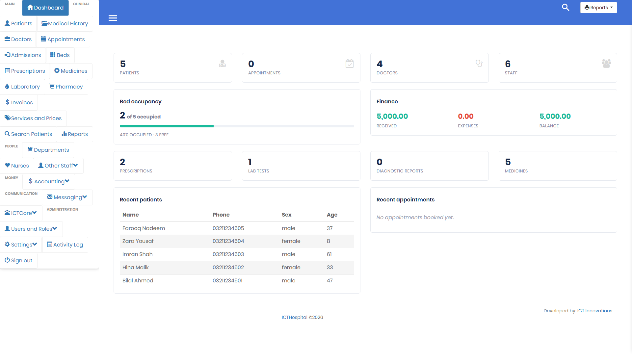Viewport: 632px width, 364px height.
Task: Click the Medicines plus-circle icon
Action: coord(57,70)
